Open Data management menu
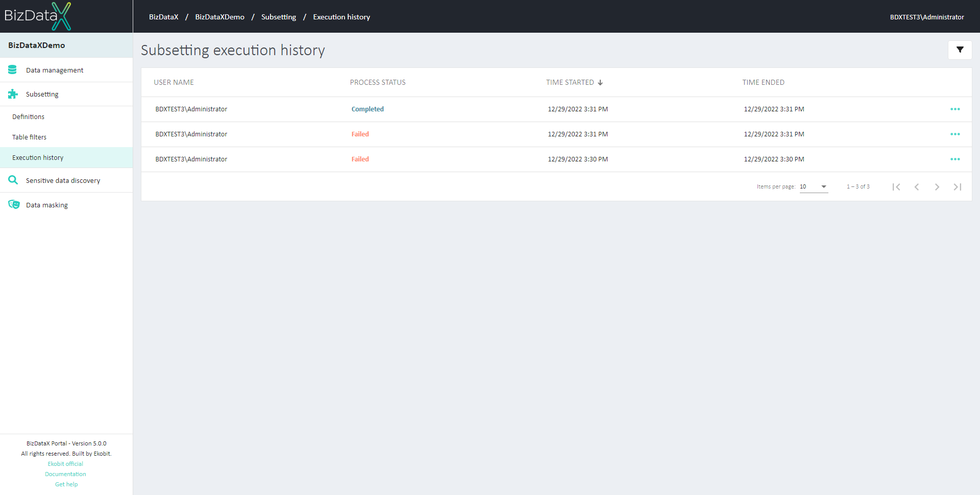Viewport: 980px width, 495px height. [66, 70]
